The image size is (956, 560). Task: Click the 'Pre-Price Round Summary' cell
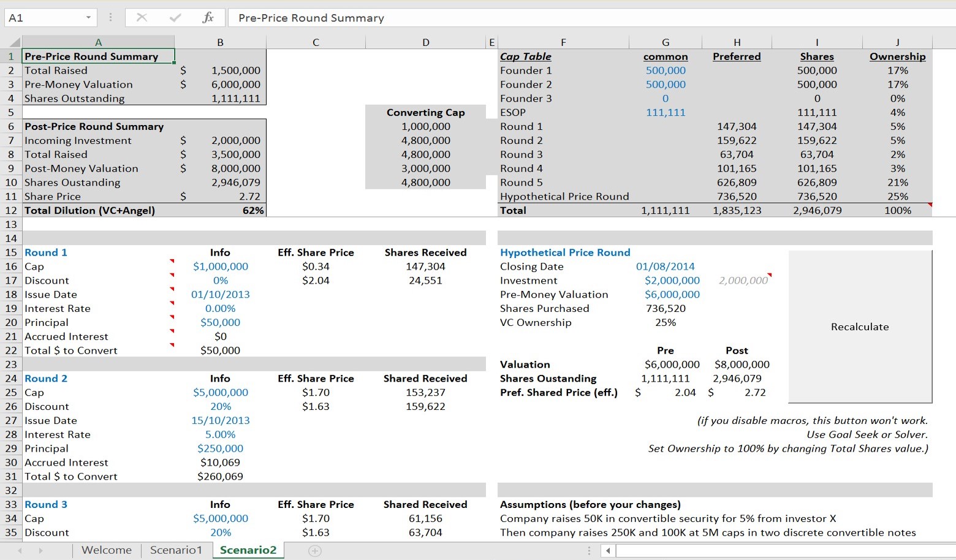98,56
